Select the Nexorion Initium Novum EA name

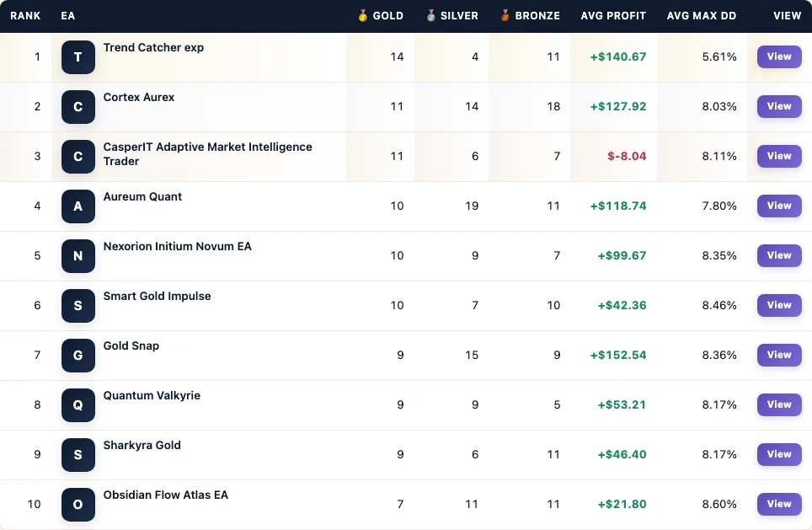[x=178, y=247]
